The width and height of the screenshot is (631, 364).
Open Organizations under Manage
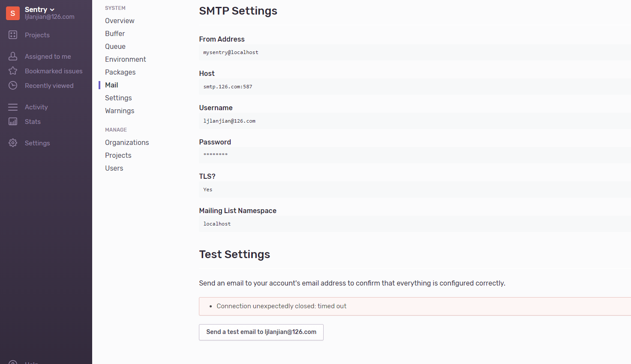127,142
